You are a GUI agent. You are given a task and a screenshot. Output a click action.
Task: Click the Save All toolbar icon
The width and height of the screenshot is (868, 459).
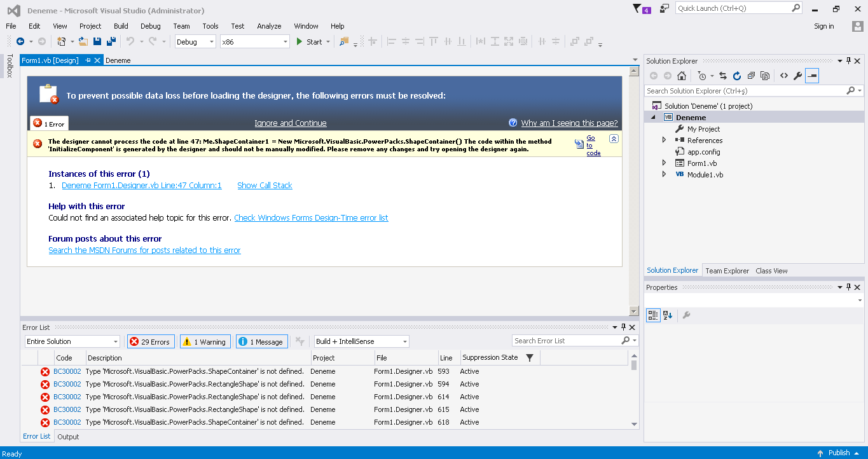(111, 41)
